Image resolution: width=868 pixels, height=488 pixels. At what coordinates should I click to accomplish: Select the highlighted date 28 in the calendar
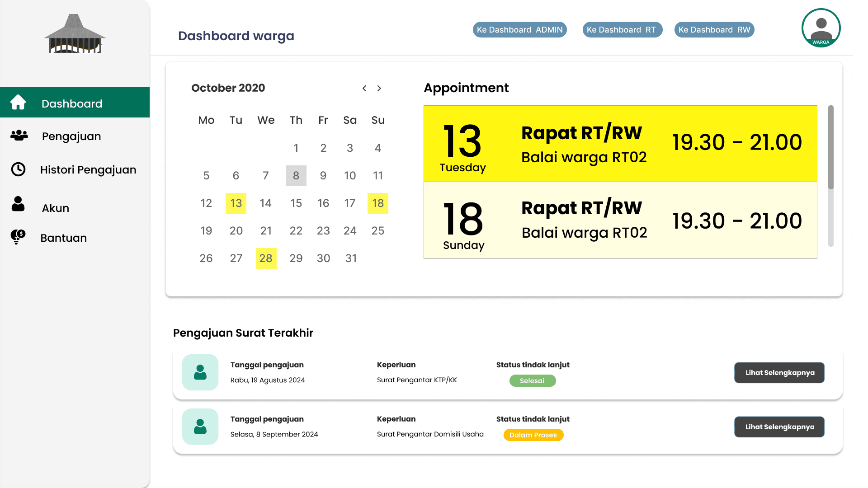point(266,258)
